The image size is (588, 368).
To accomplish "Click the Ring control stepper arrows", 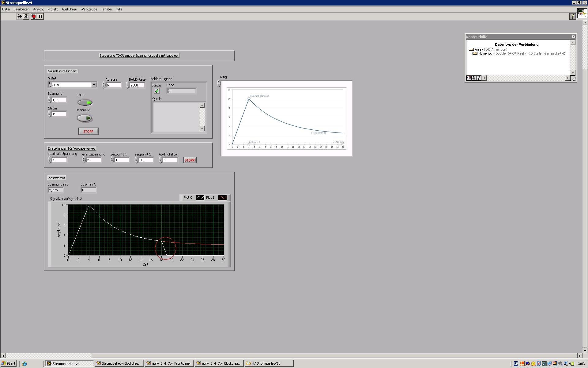I will (x=218, y=83).
